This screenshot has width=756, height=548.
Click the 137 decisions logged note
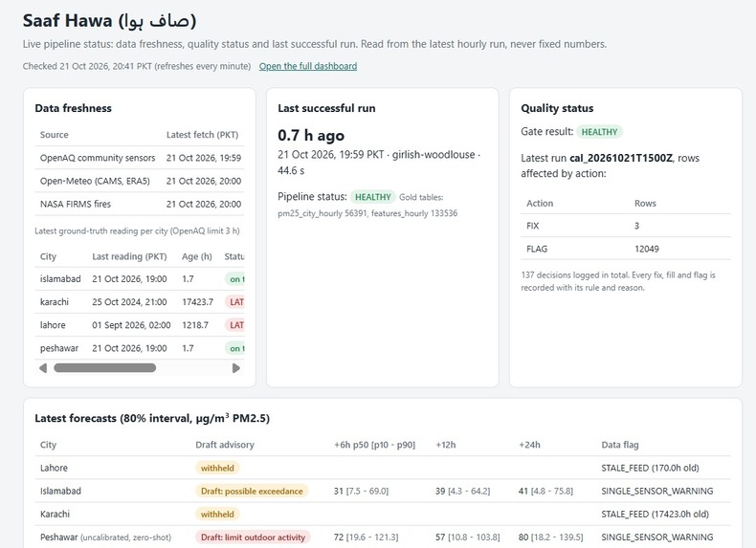618,281
